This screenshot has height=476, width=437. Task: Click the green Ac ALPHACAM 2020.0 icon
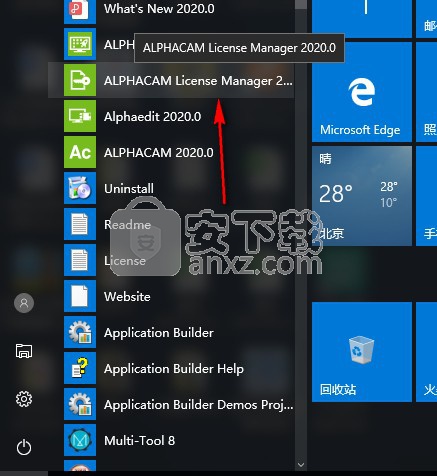(x=80, y=152)
